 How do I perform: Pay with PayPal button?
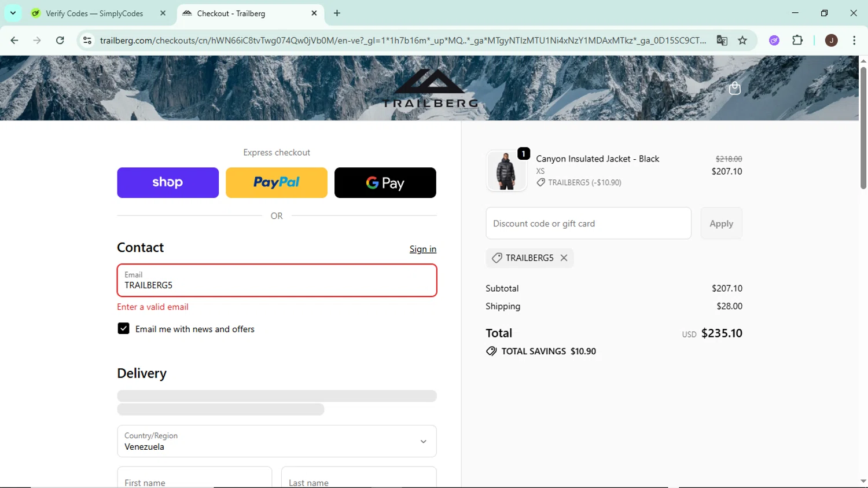click(277, 182)
